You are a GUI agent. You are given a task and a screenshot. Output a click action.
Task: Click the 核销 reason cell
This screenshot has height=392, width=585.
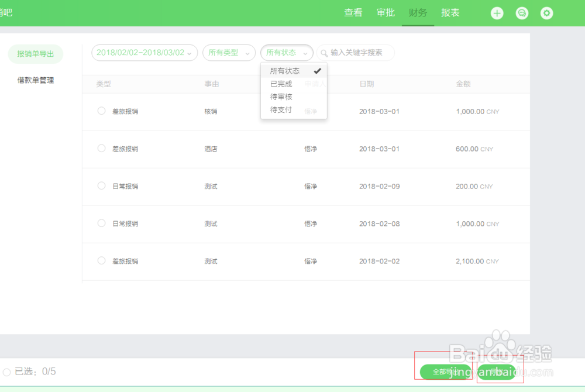211,112
